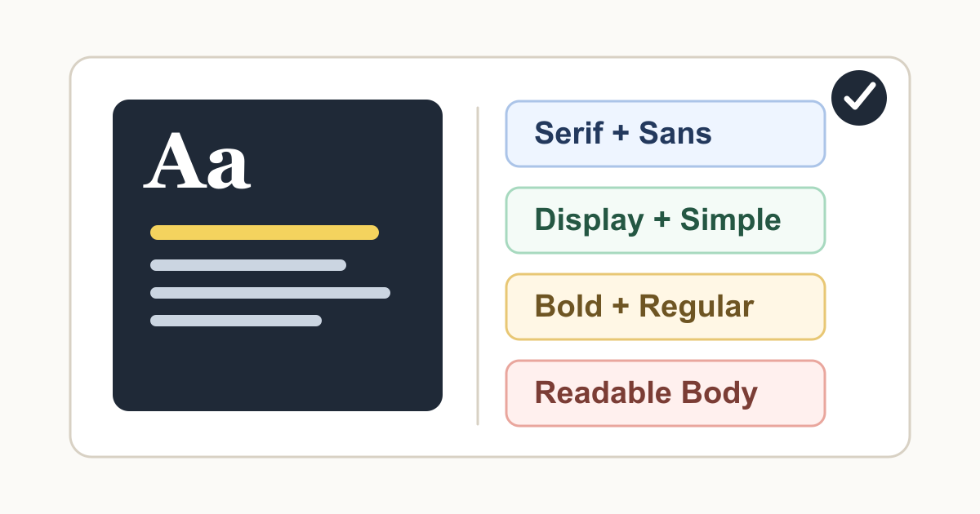
Task: Click the word 'Sans' in blue pill
Action: [x=675, y=134]
